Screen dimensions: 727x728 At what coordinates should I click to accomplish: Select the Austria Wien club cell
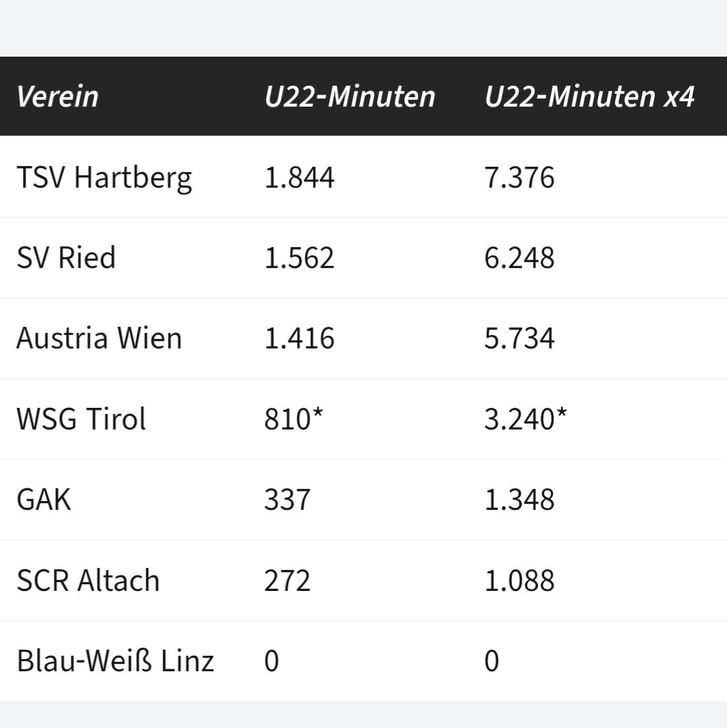(x=99, y=338)
